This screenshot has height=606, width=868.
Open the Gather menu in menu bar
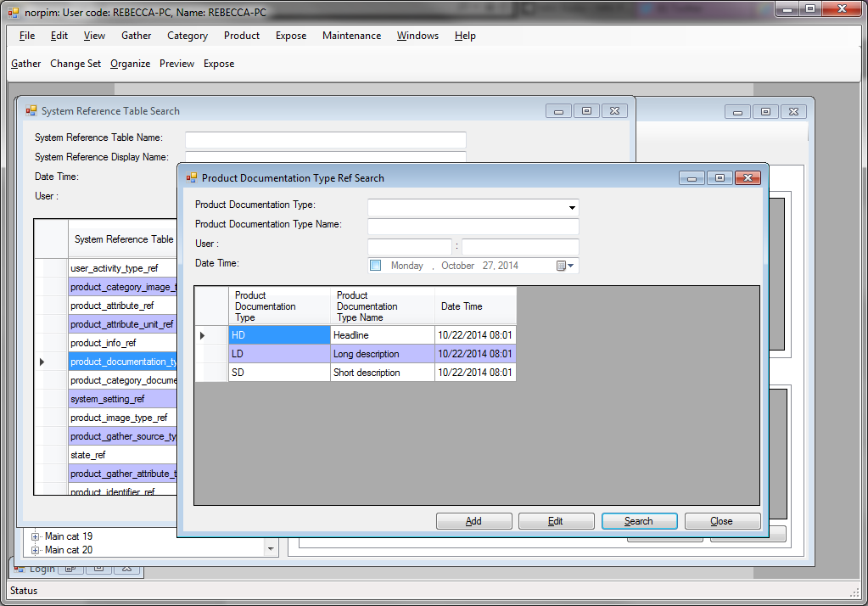point(136,36)
